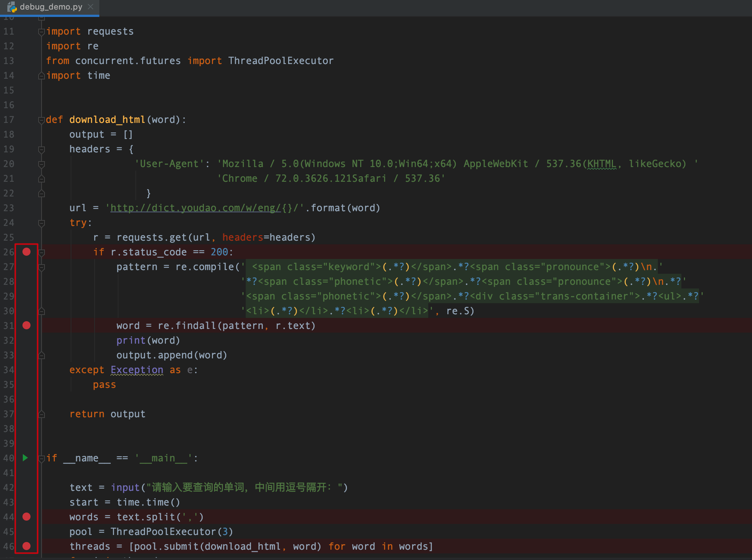Click line number 36 in the gutter
This screenshot has width=752, height=560.
(x=9, y=399)
